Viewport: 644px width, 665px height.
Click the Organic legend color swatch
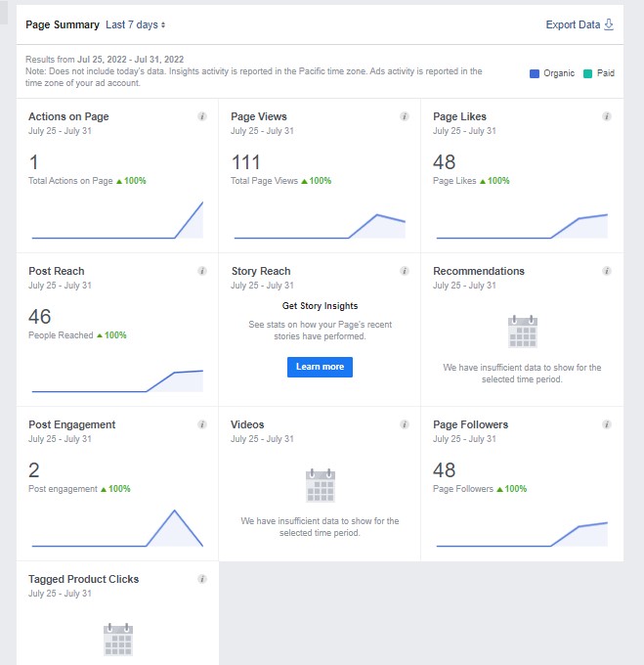point(534,73)
